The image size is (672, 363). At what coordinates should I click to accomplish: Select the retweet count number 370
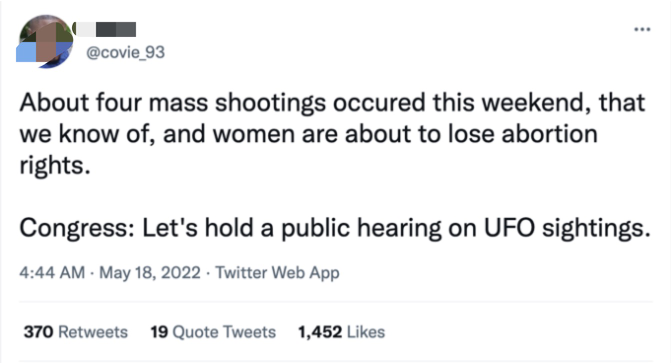[38, 332]
